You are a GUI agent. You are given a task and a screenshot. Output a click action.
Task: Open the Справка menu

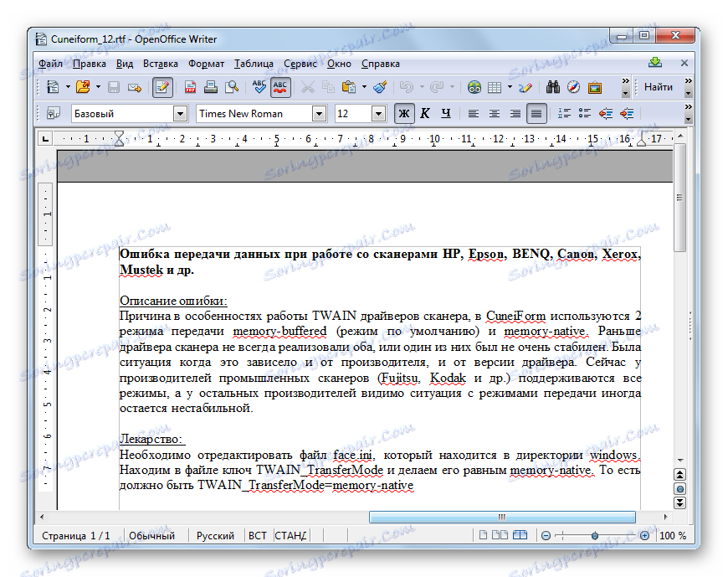[380, 64]
